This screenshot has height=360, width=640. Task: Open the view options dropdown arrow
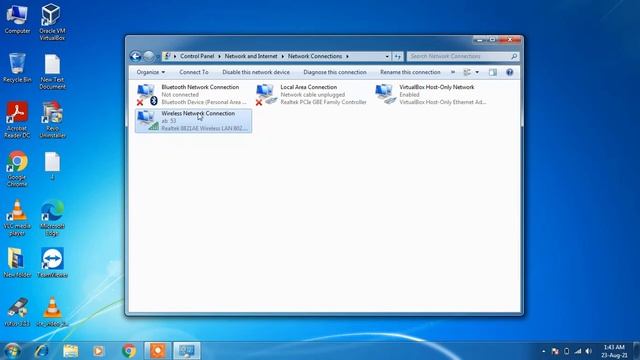477,72
